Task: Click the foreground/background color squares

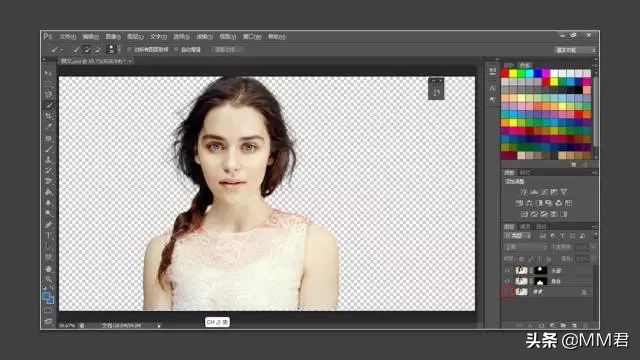Action: click(x=48, y=298)
